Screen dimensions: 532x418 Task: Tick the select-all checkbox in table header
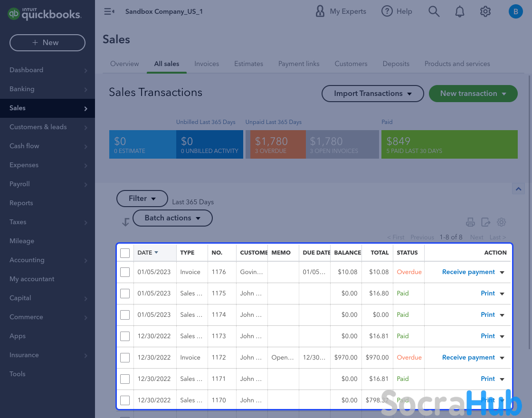coord(125,253)
